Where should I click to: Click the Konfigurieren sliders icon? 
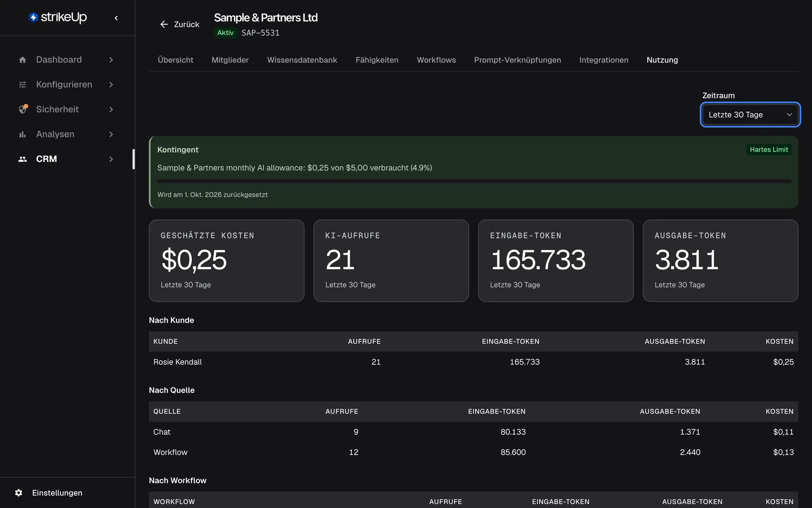click(23, 84)
